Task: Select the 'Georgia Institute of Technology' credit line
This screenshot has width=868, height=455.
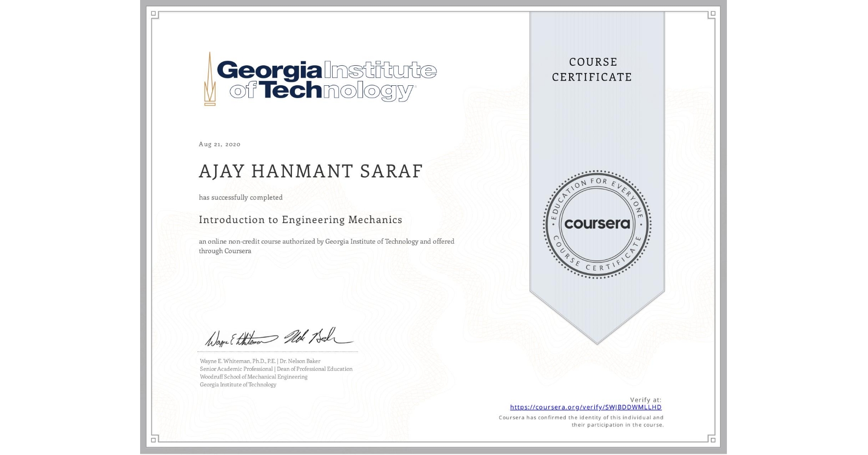Action: pos(237,385)
